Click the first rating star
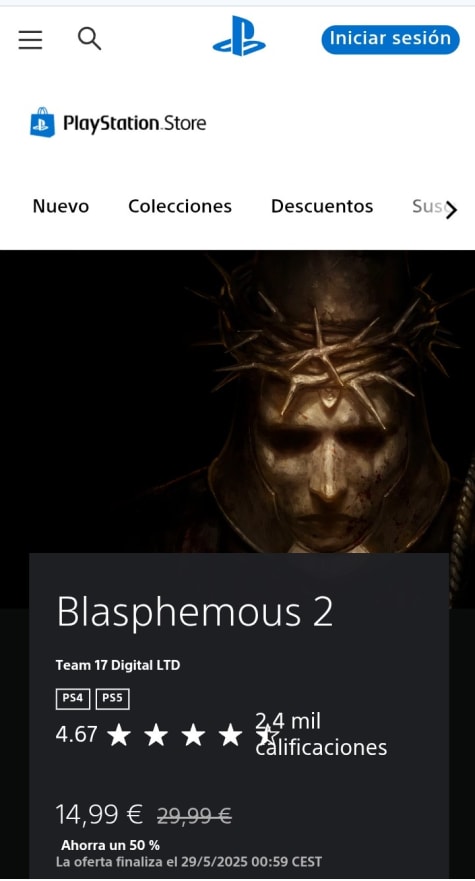 click(119, 735)
